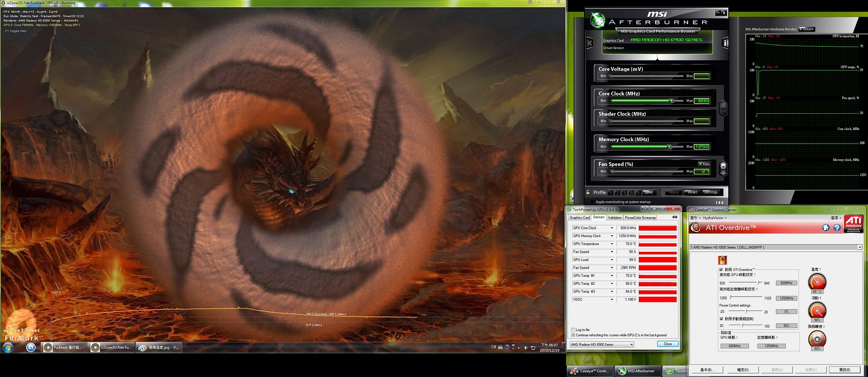Open the GPU Temperature sensor dropdown
Screen dimensions: 868x377
(x=612, y=244)
